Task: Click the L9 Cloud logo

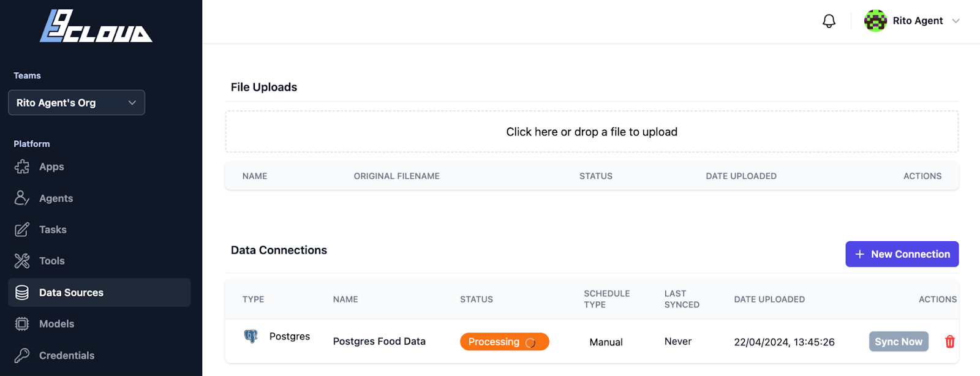Action: [96, 26]
